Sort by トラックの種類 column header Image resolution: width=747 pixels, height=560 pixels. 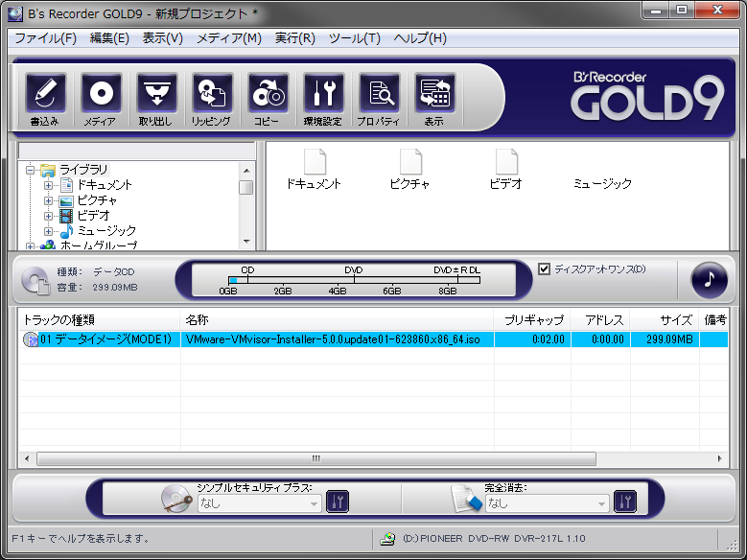click(x=99, y=320)
